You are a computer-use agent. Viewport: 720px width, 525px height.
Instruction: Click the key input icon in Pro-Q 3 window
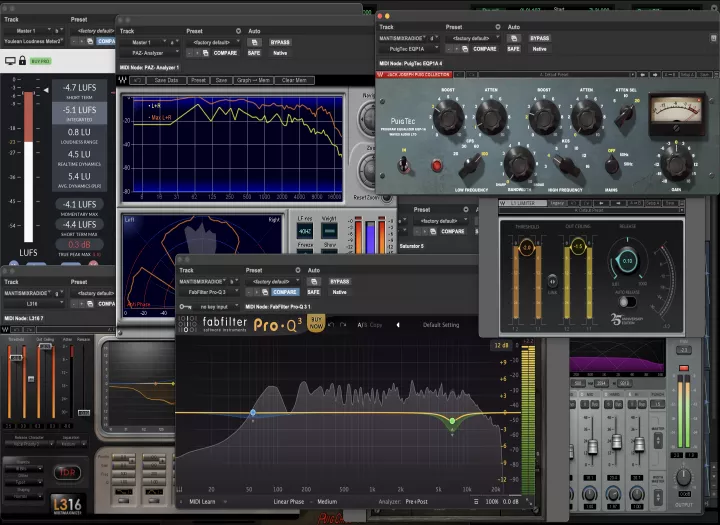click(186, 306)
